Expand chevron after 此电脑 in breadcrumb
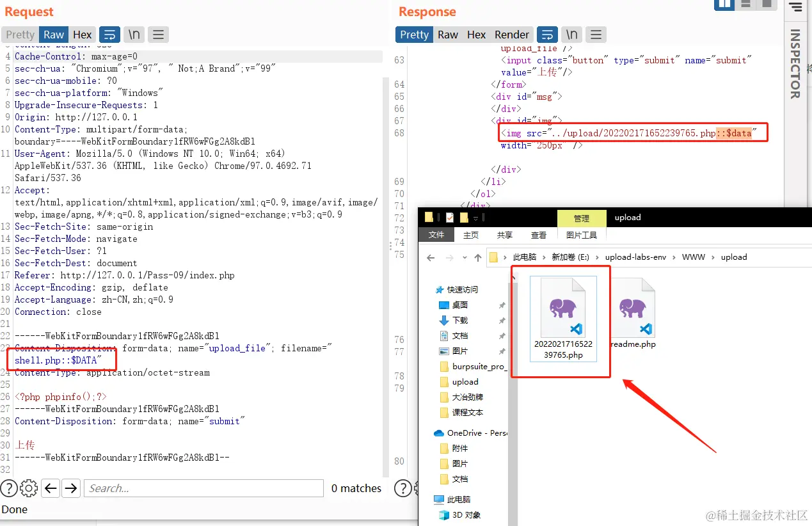This screenshot has height=526, width=812. coord(545,257)
